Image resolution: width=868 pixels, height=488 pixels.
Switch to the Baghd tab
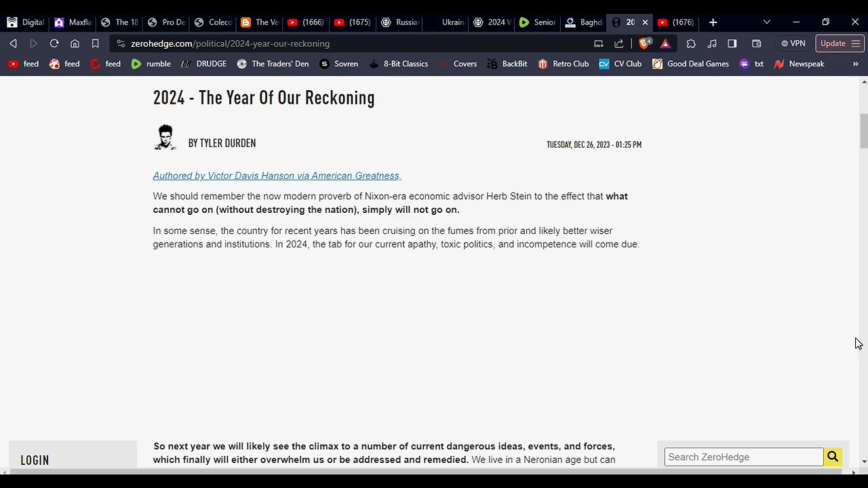pos(584,22)
